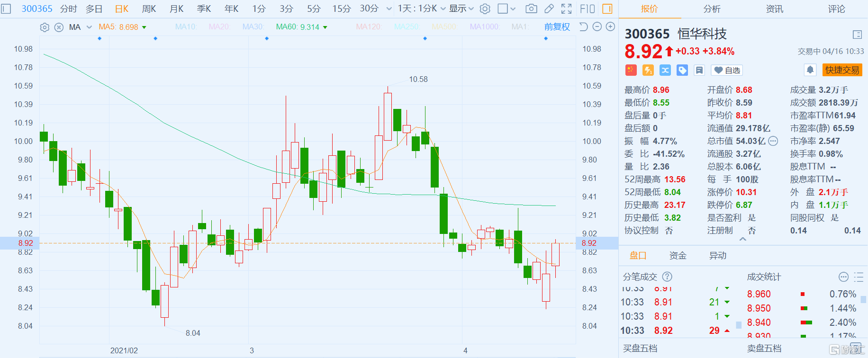
Task: Zoom out the chart with minus icon
Action: (597, 27)
